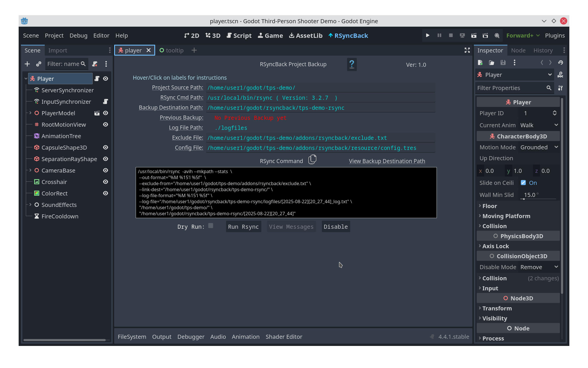Create a new resource in the Inspector
This screenshot has height=368, width=588.
480,62
